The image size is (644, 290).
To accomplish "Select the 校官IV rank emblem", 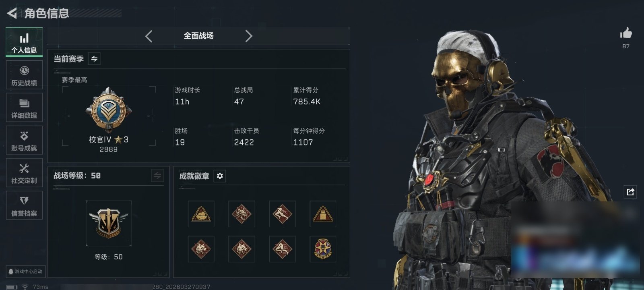I will [109, 110].
